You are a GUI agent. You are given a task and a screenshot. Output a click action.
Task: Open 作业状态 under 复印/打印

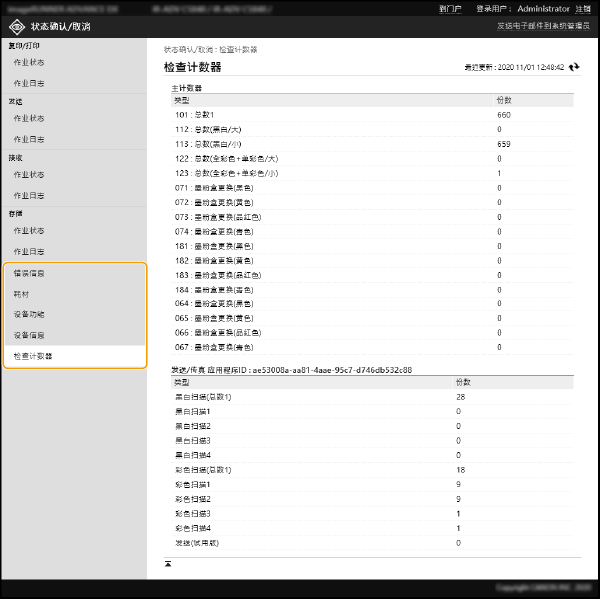coord(28,63)
